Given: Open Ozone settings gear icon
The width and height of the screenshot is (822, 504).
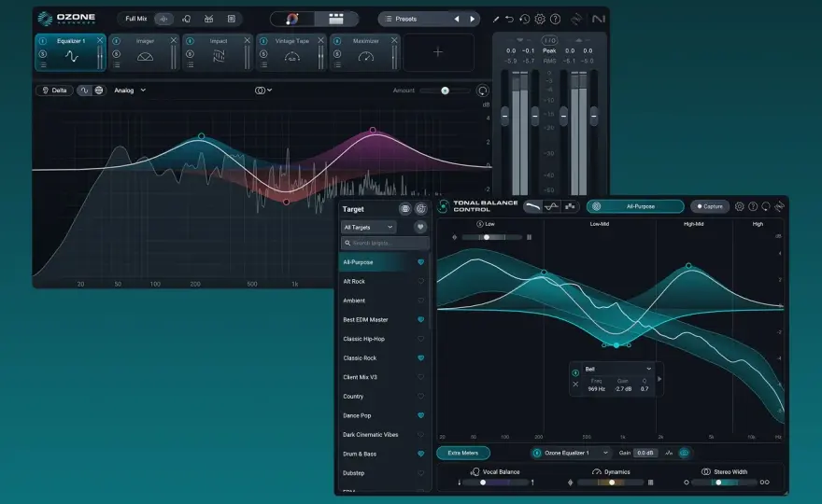Looking at the screenshot, I should (x=540, y=20).
